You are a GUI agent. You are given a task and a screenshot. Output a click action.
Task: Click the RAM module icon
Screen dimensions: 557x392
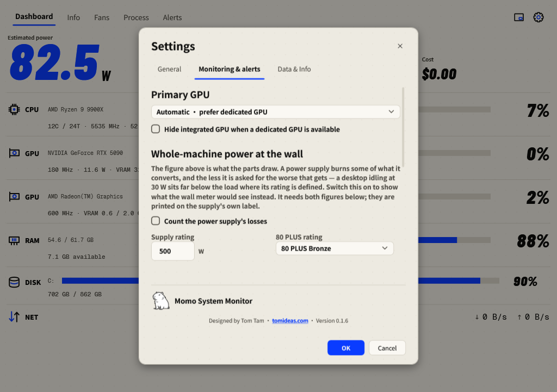pyautogui.click(x=14, y=240)
